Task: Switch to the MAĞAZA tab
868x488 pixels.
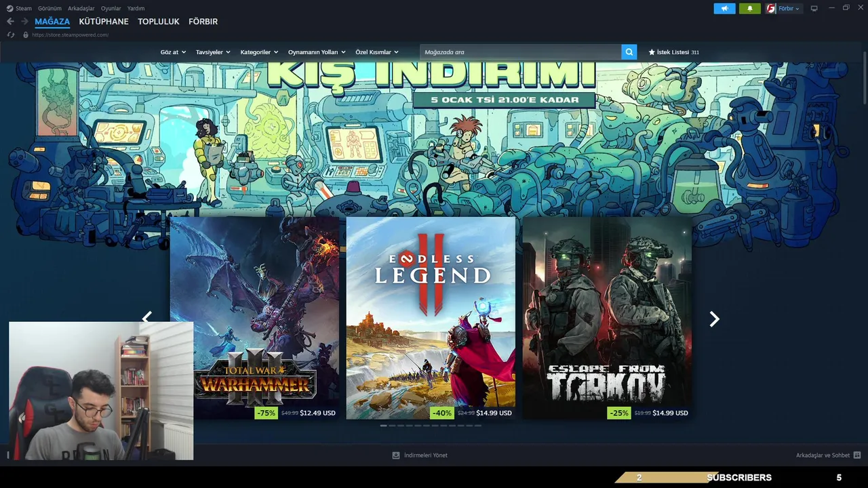Action: 52,22
